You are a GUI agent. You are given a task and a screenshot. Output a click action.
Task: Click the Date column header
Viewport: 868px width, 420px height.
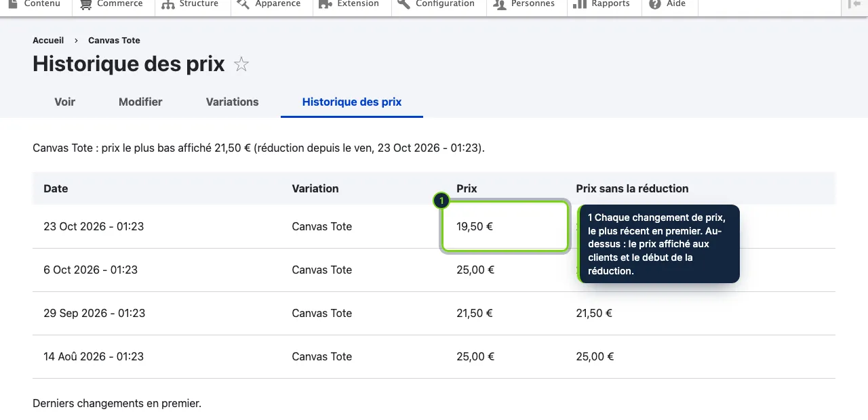(56, 189)
